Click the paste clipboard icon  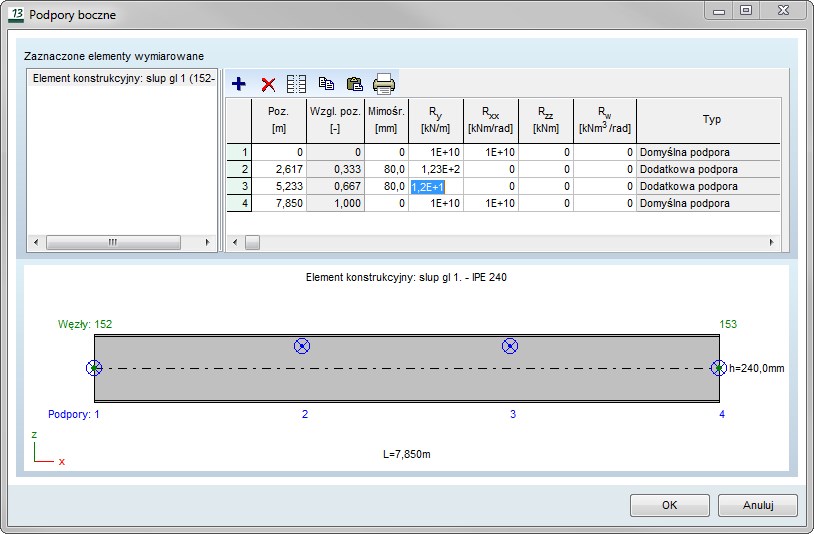[354, 84]
